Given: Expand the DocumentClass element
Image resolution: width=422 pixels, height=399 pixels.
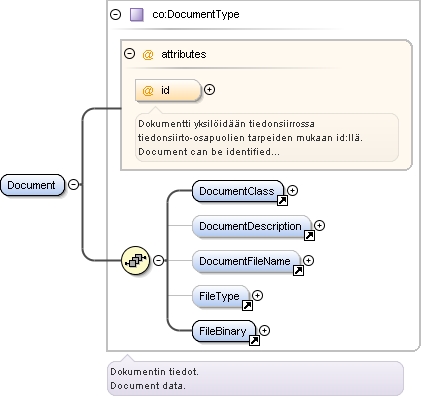Looking at the screenshot, I should tap(292, 190).
